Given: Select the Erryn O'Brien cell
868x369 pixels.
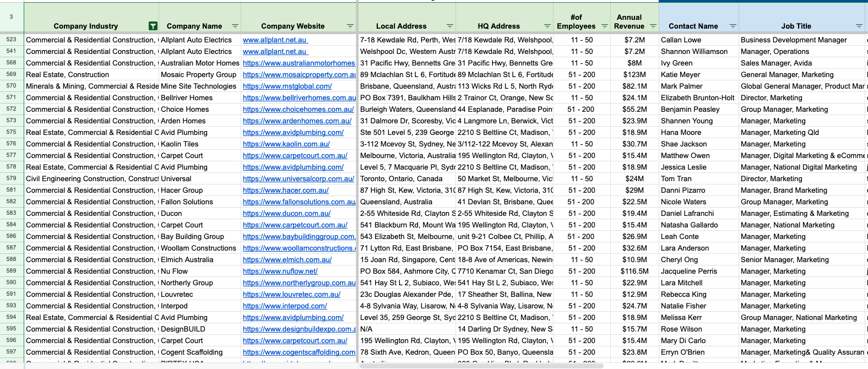Looking at the screenshot, I should point(699,352).
